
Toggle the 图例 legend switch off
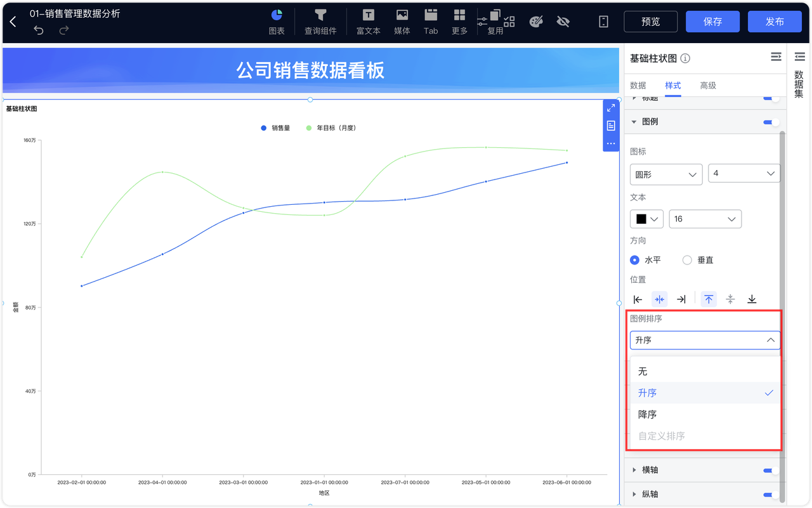[771, 120]
